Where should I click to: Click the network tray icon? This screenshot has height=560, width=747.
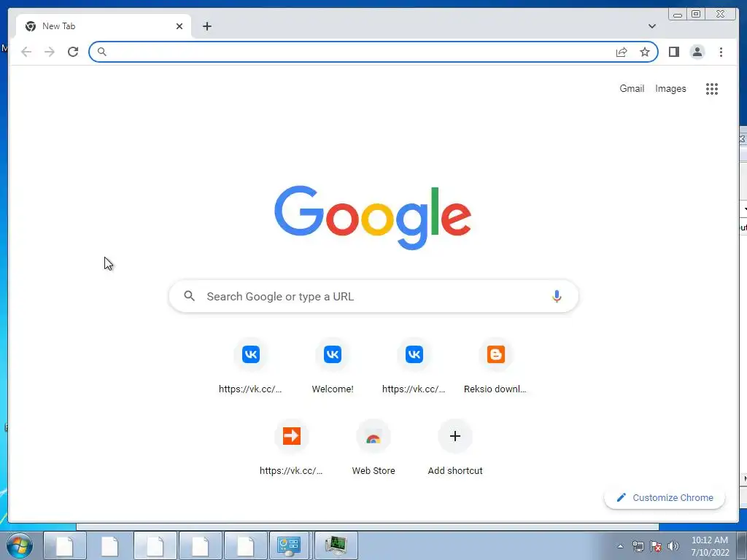[638, 546]
